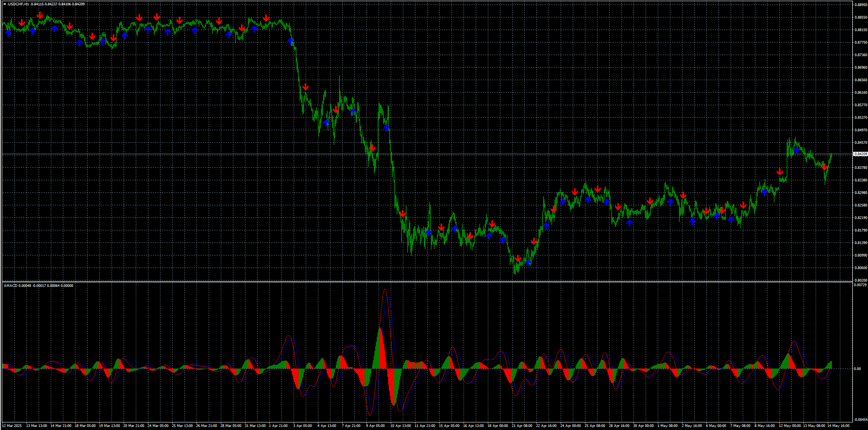Click the 21 Apr 08:00 time label
The image size is (868, 430).
pos(522,425)
